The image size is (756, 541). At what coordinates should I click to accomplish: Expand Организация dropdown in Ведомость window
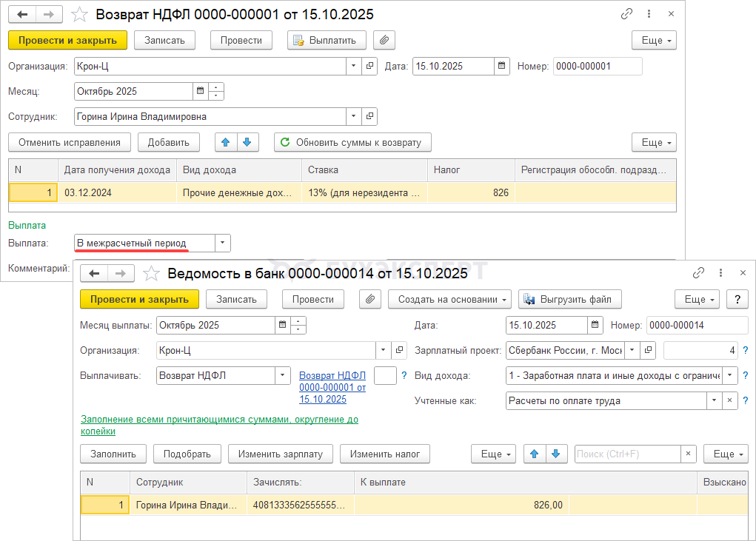(383, 350)
